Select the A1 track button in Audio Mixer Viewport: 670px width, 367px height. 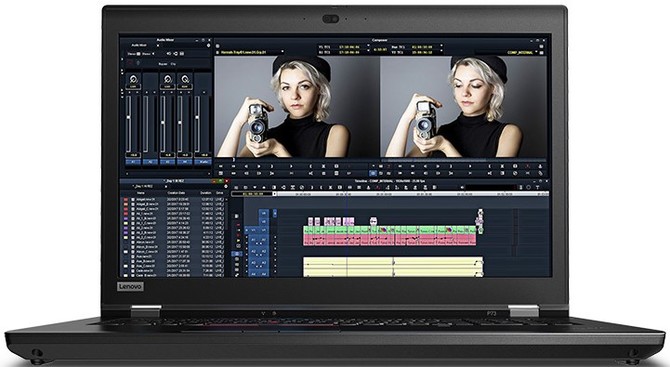pyautogui.click(x=133, y=162)
